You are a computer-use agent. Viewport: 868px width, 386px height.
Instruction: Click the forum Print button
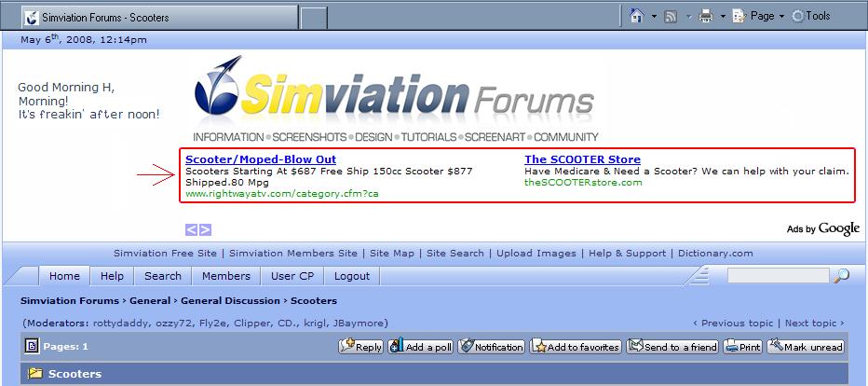tap(742, 347)
